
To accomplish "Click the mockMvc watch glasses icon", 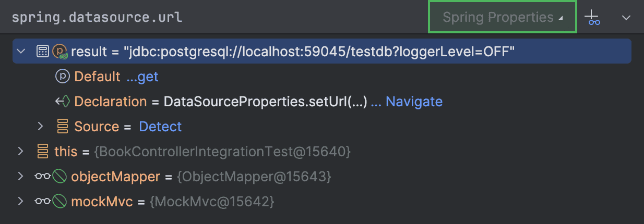I will (42, 202).
